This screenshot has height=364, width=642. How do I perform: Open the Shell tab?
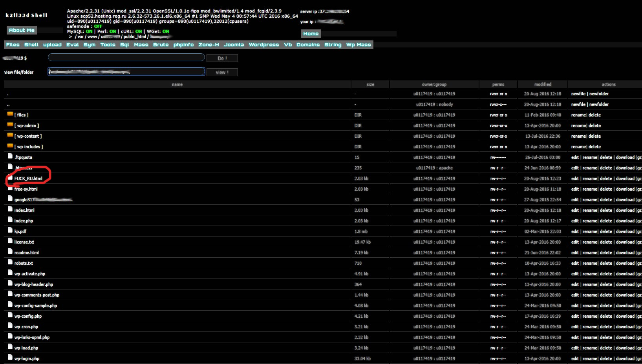point(31,45)
